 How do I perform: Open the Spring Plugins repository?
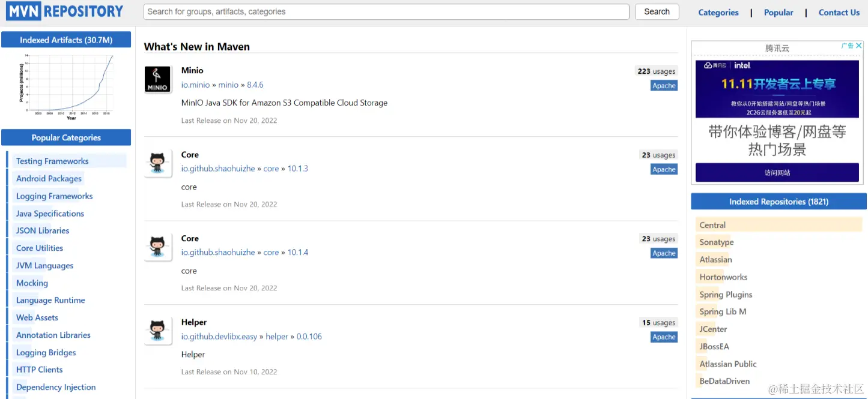726,295
